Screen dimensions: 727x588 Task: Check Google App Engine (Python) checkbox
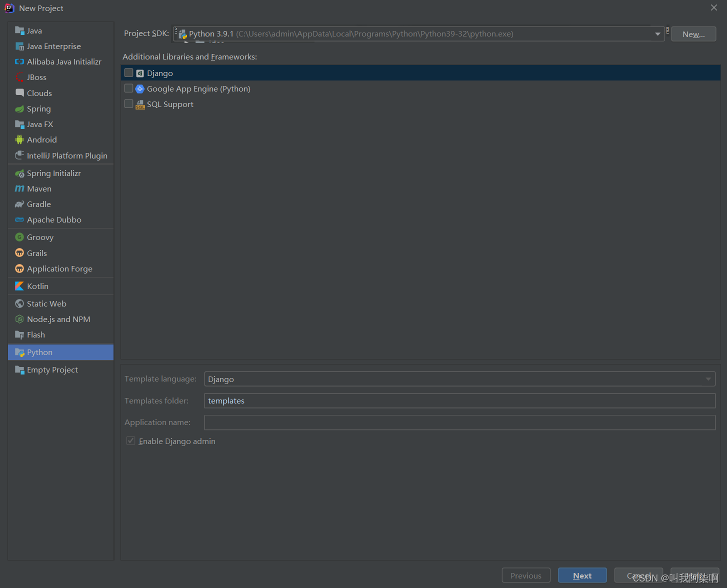coord(129,88)
